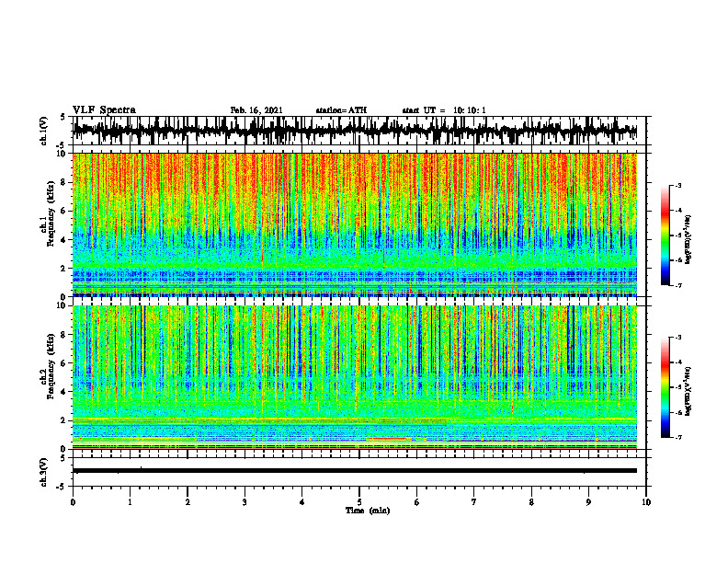Click the 4 kHz tick on ch.2 axis
This screenshot has width=728, height=563.
click(x=63, y=392)
